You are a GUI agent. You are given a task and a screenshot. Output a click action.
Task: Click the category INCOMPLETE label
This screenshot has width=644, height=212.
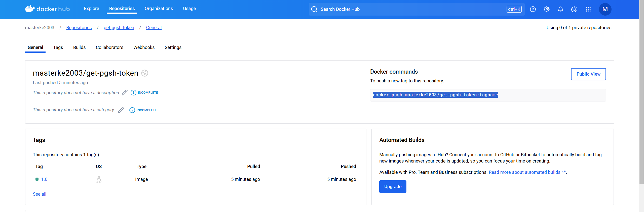point(147,110)
